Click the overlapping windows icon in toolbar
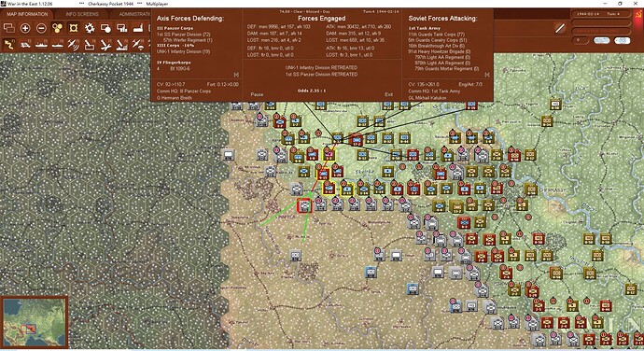This screenshot has height=351, width=644. click(9, 28)
